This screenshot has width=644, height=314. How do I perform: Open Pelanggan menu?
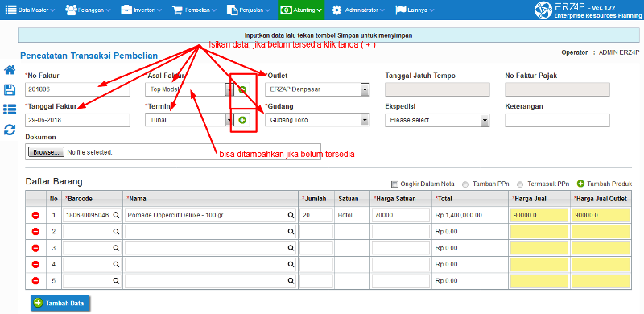pos(88,10)
